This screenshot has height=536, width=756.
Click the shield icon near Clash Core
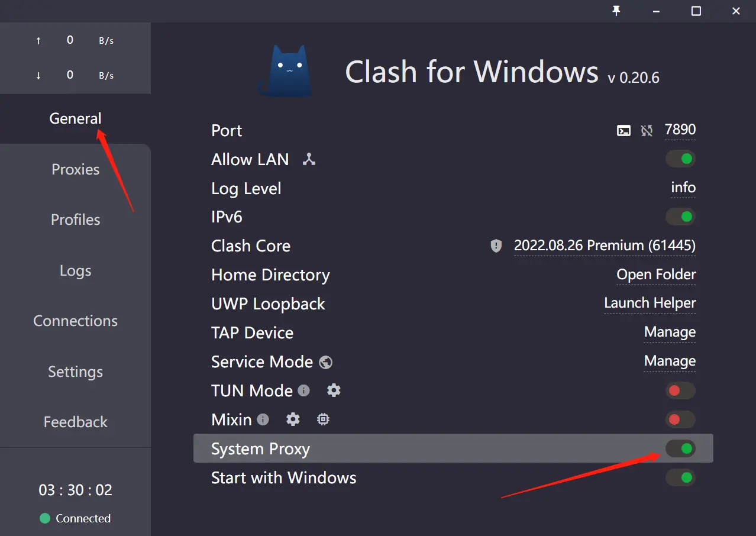[496, 246]
